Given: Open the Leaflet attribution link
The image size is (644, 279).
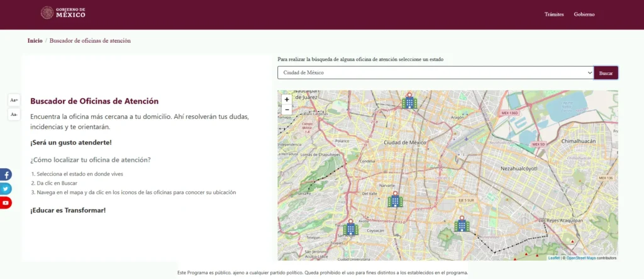Looking at the screenshot, I should 553,258.
